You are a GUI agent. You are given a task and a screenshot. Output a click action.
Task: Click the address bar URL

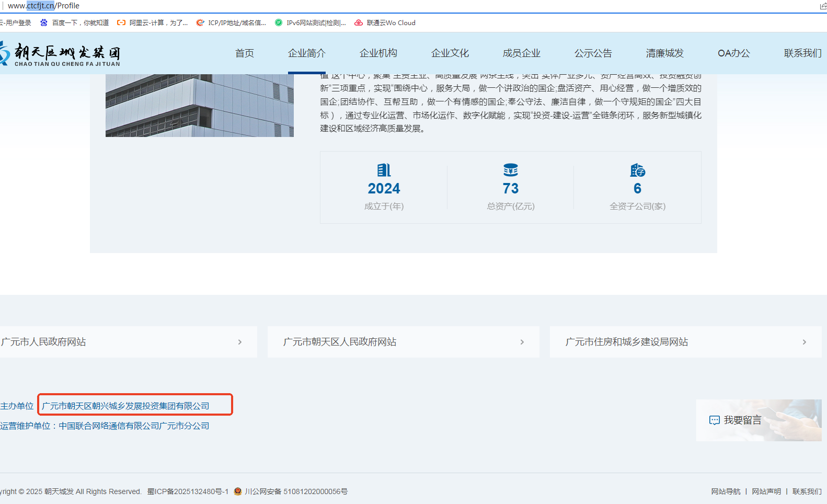coord(44,6)
